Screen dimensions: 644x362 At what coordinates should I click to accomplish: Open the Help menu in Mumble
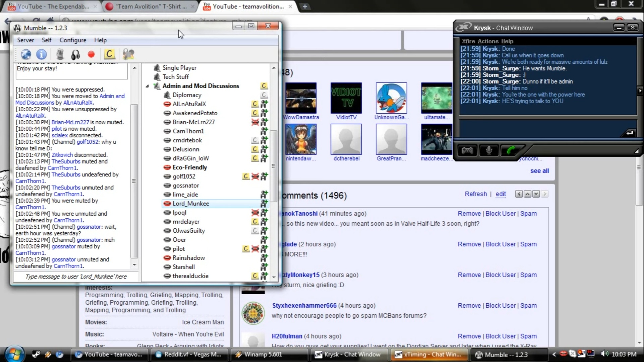click(x=100, y=40)
